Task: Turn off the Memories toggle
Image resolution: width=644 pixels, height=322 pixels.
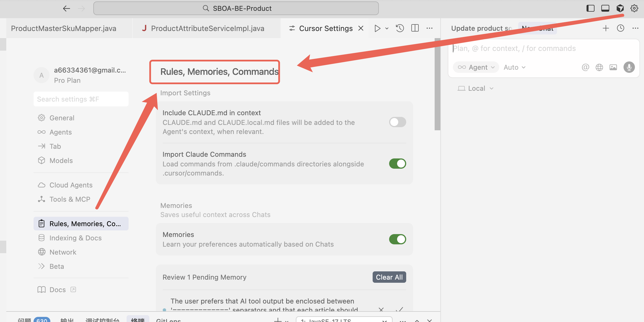Action: [397, 239]
